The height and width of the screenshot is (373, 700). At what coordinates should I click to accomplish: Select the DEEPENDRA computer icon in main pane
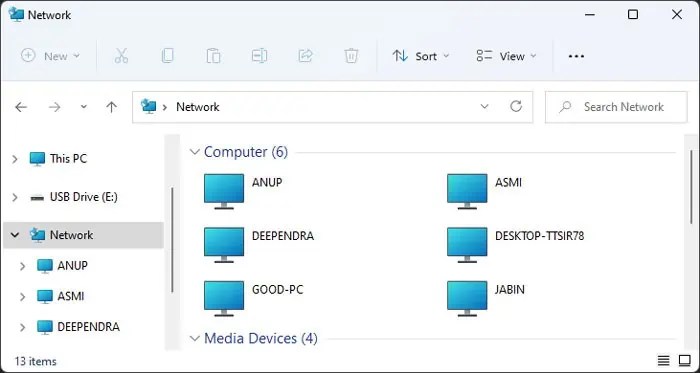coord(224,245)
